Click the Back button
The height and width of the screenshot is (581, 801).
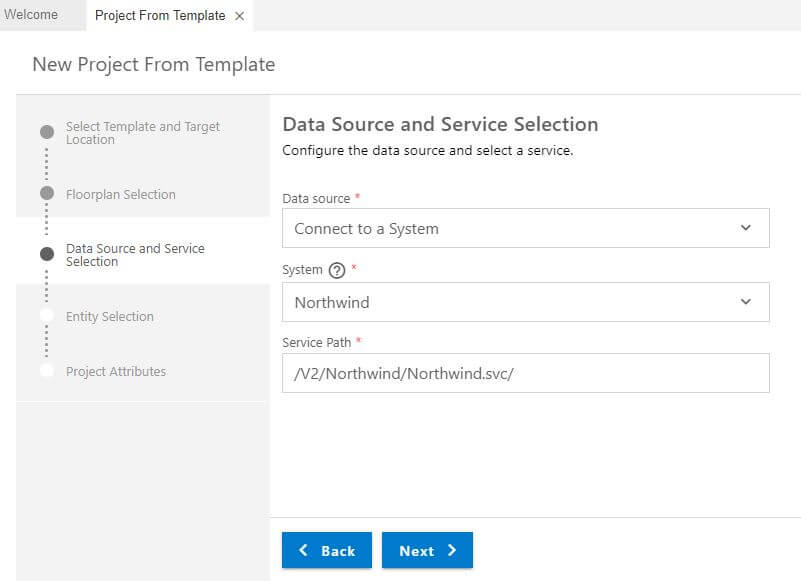(x=327, y=550)
